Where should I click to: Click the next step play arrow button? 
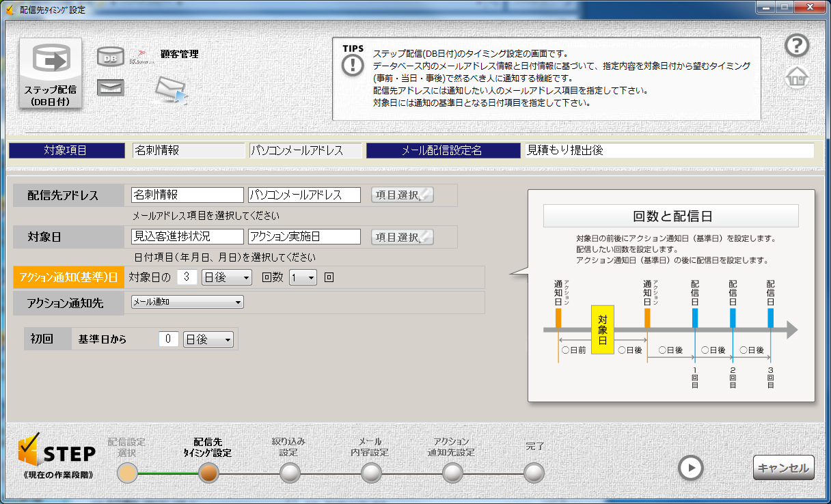pos(690,468)
